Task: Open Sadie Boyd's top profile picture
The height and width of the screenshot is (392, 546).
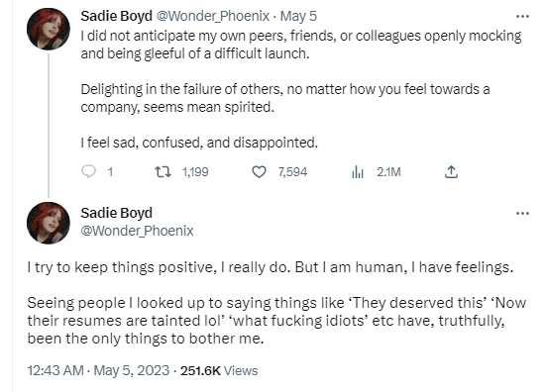Action: 49,30
